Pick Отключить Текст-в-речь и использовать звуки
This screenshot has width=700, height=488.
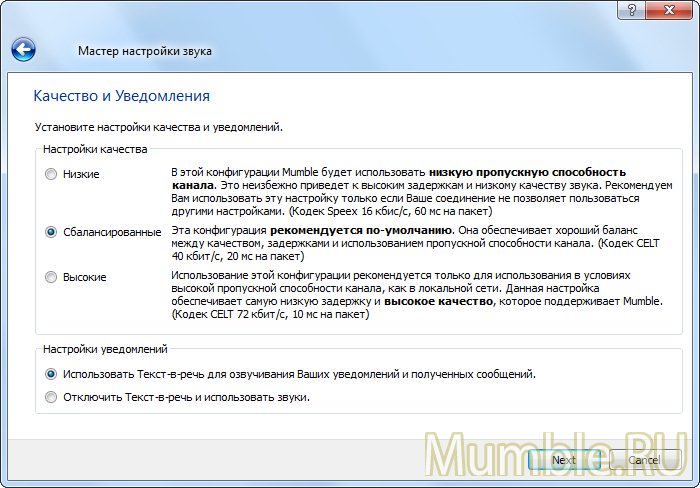[x=52, y=397]
